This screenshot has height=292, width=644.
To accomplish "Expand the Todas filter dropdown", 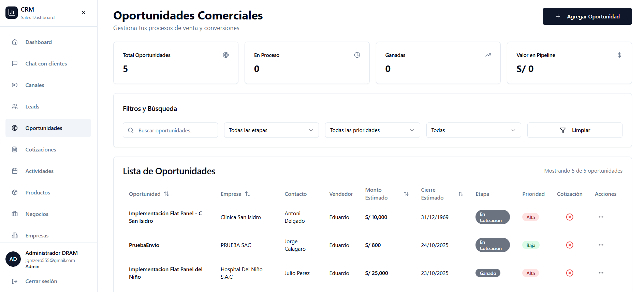I will pos(473,130).
